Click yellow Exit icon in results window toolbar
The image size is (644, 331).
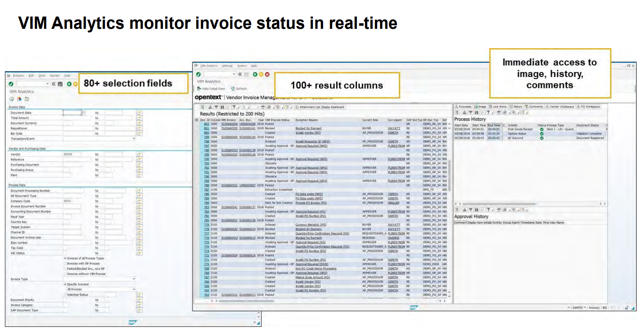tap(261, 75)
